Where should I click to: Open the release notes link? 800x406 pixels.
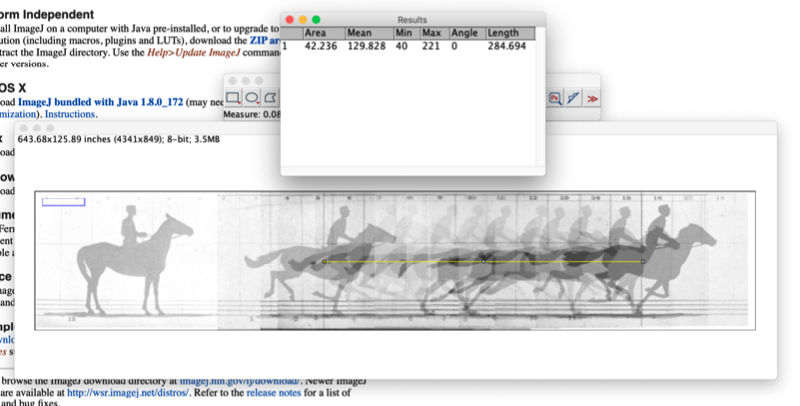tap(273, 393)
